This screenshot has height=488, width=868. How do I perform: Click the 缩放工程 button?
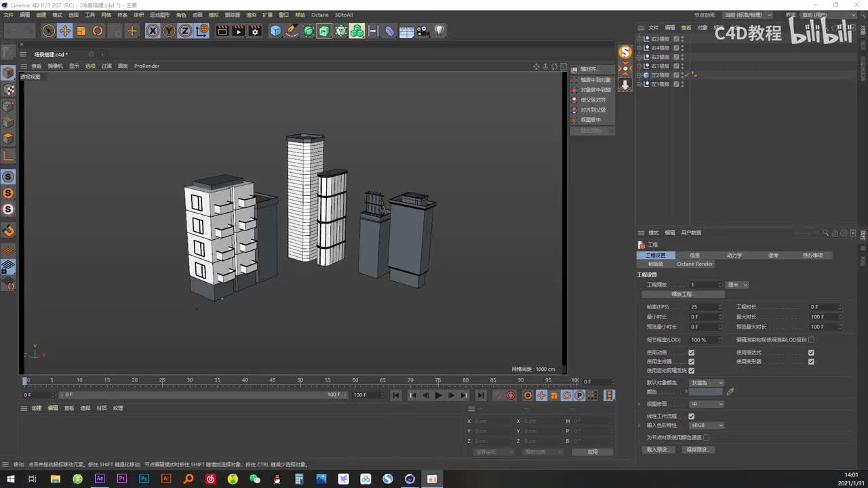coord(682,295)
